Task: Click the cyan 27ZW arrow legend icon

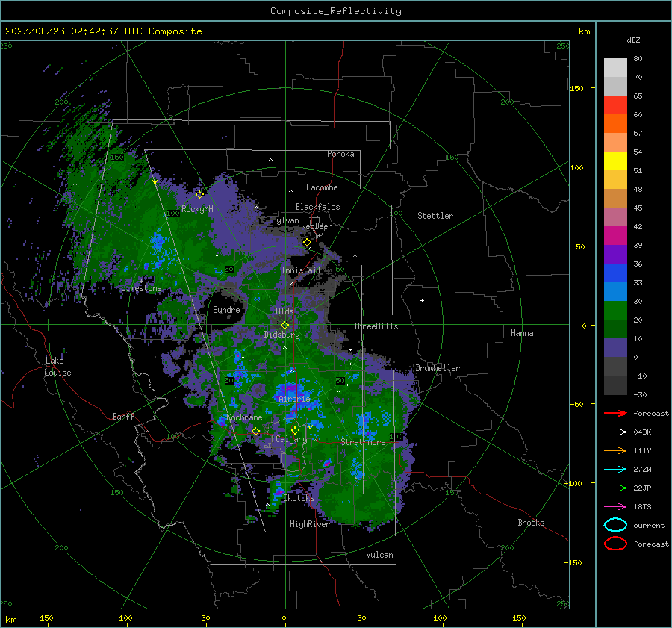Action: tap(615, 470)
